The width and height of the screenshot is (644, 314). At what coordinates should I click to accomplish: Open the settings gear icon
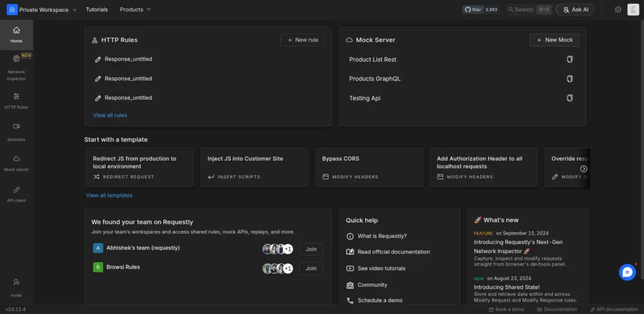pos(618,9)
